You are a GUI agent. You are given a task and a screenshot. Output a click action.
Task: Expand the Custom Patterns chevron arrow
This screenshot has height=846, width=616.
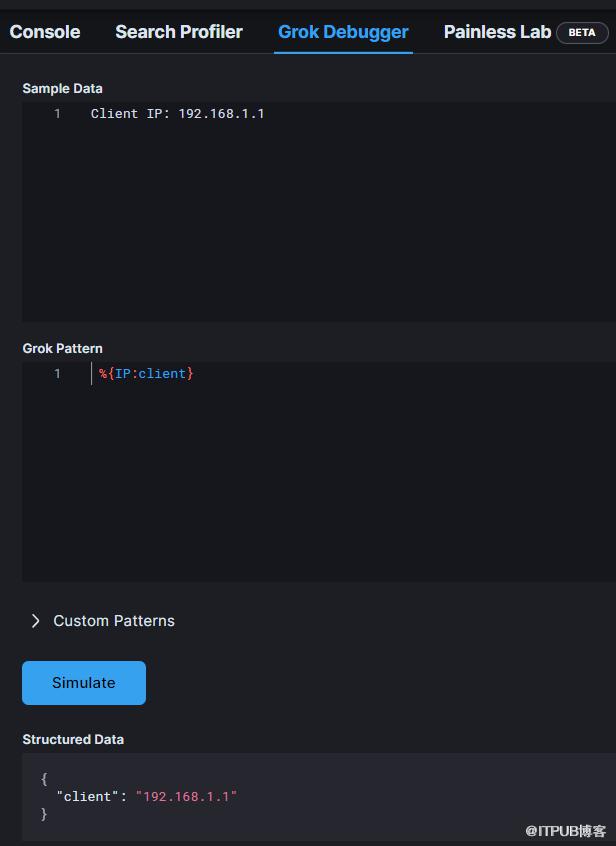point(36,621)
